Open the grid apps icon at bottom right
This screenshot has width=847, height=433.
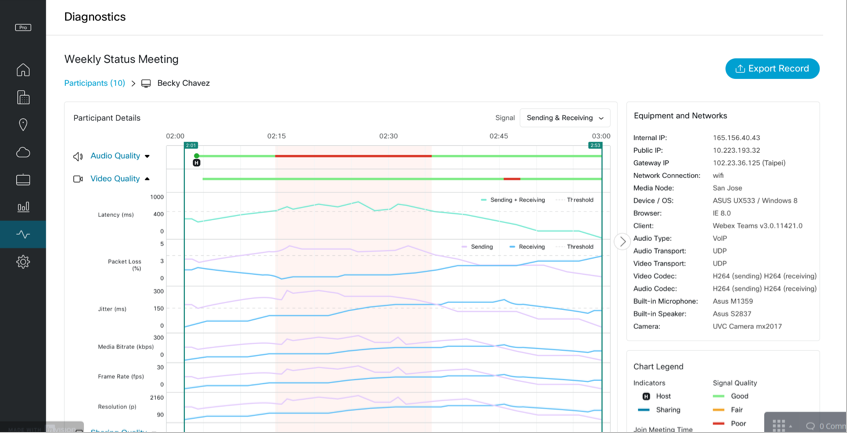point(779,425)
